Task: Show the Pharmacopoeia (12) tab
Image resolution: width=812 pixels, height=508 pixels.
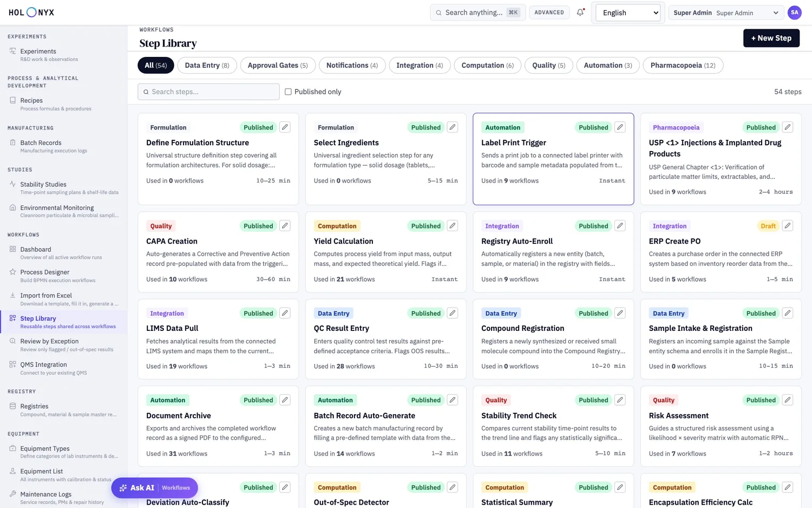Action: (683, 66)
